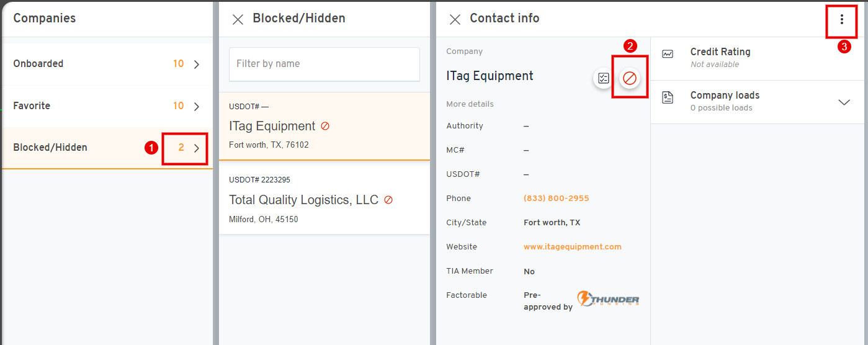
Task: Click the Favorite count 10
Action: (179, 106)
